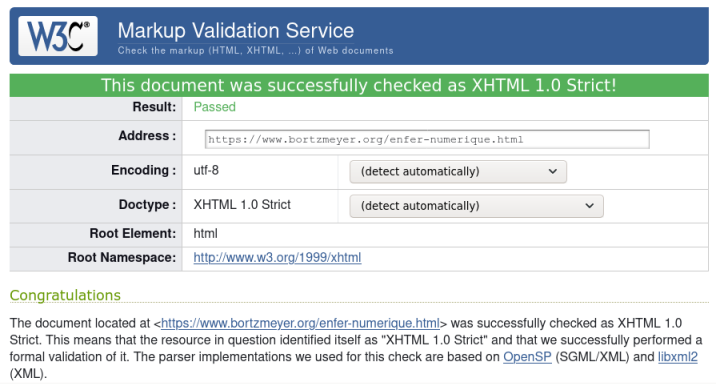Click the banner subtitle Check the markup
This screenshot has width=716, height=386.
click(255, 51)
